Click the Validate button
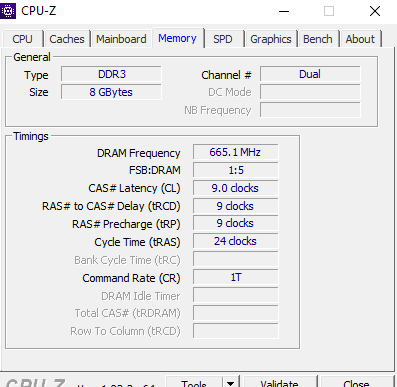 (x=280, y=382)
